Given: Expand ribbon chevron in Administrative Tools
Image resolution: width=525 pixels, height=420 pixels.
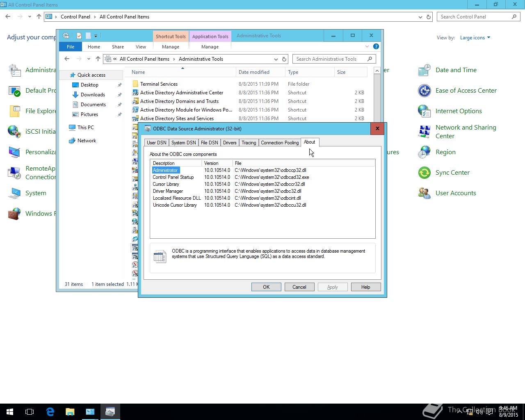Looking at the screenshot, I should tap(367, 46).
